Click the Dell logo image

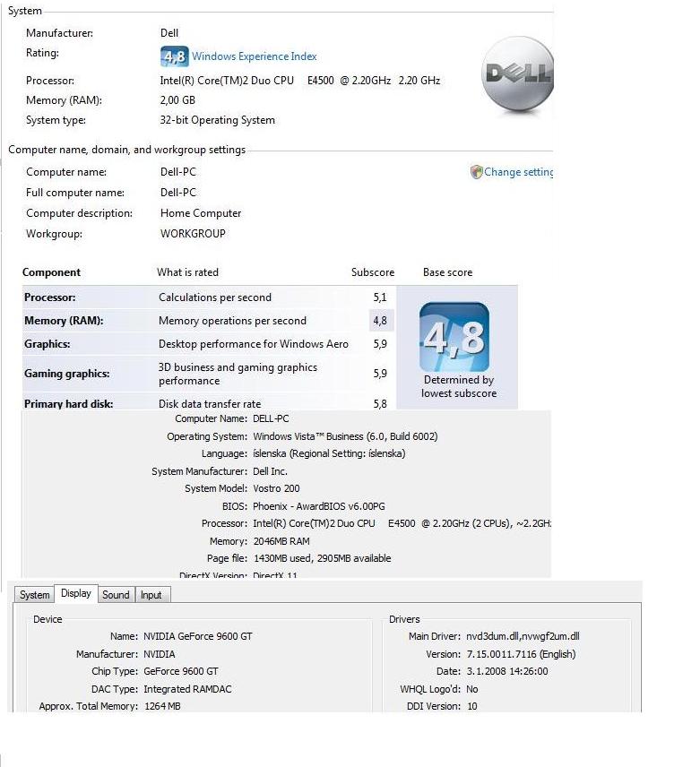point(517,75)
